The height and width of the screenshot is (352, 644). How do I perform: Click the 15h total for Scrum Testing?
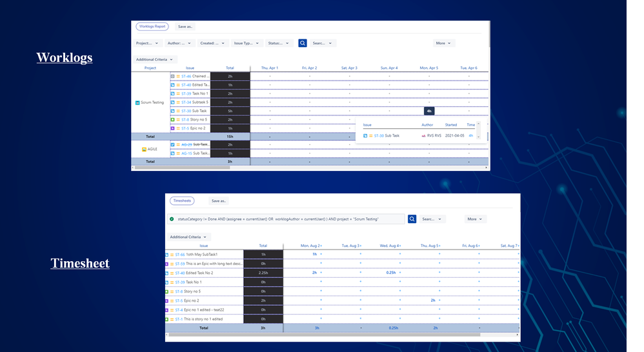pos(230,137)
